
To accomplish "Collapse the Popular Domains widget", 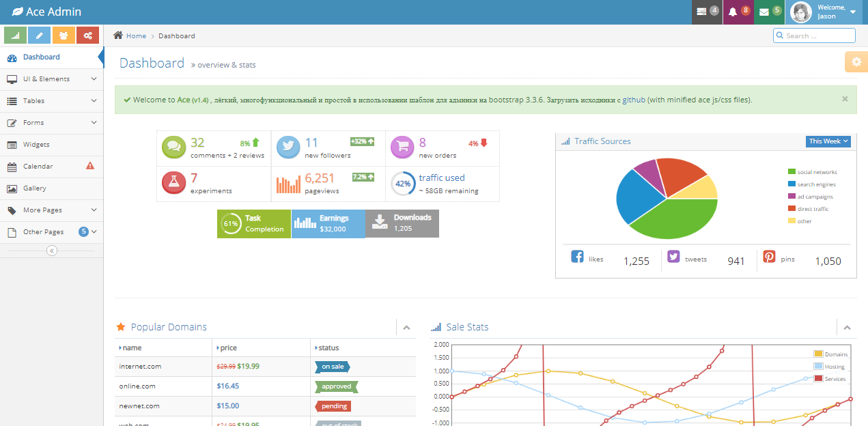I will (x=406, y=328).
